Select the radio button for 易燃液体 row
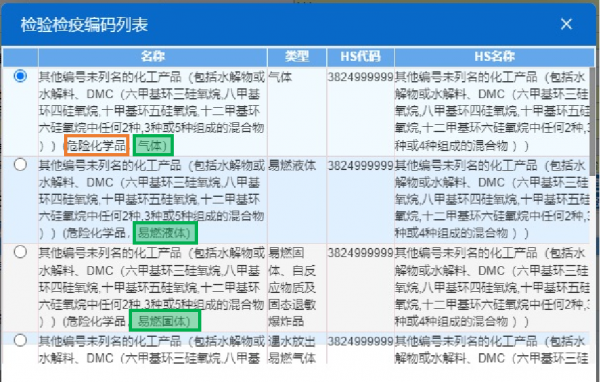600x382 pixels. 20,165
